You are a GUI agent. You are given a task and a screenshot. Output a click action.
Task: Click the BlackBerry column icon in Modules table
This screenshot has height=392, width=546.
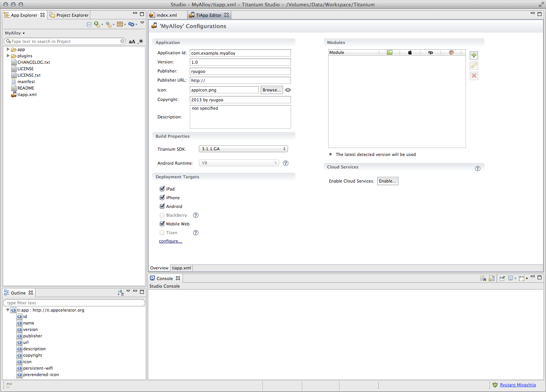431,52
